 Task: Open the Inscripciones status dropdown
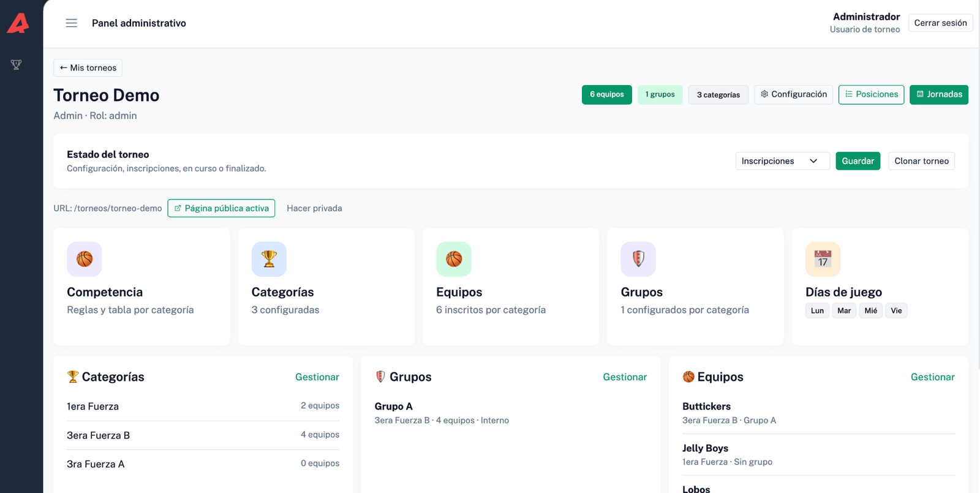[783, 161]
